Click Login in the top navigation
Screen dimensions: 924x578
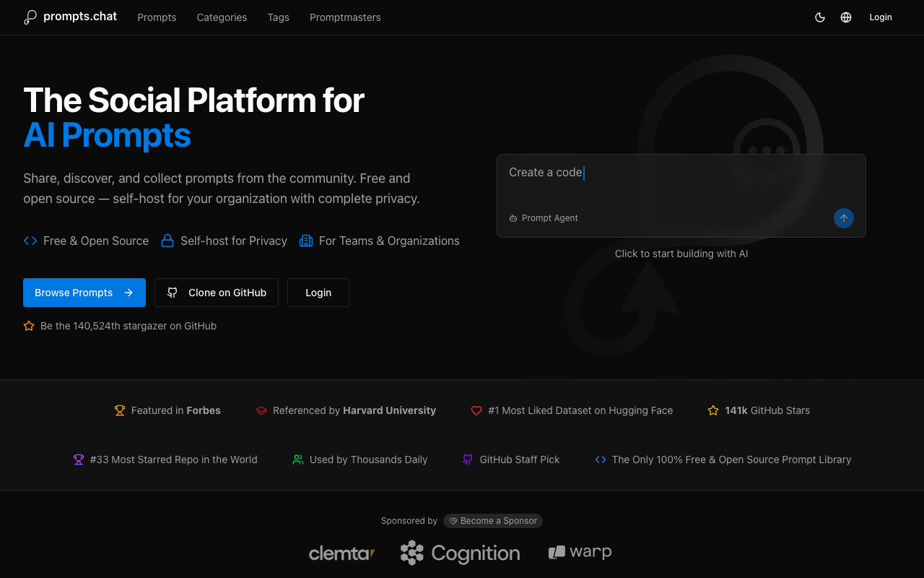(x=880, y=17)
